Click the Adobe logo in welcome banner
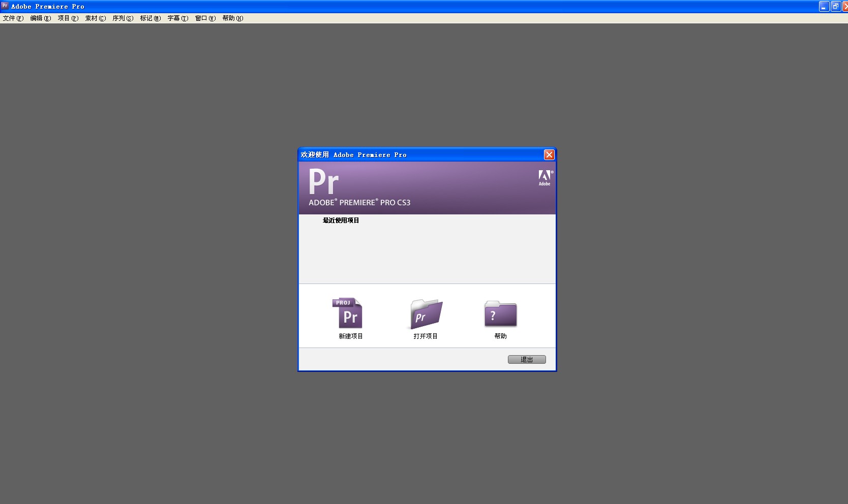This screenshot has width=848, height=504. coord(545,178)
